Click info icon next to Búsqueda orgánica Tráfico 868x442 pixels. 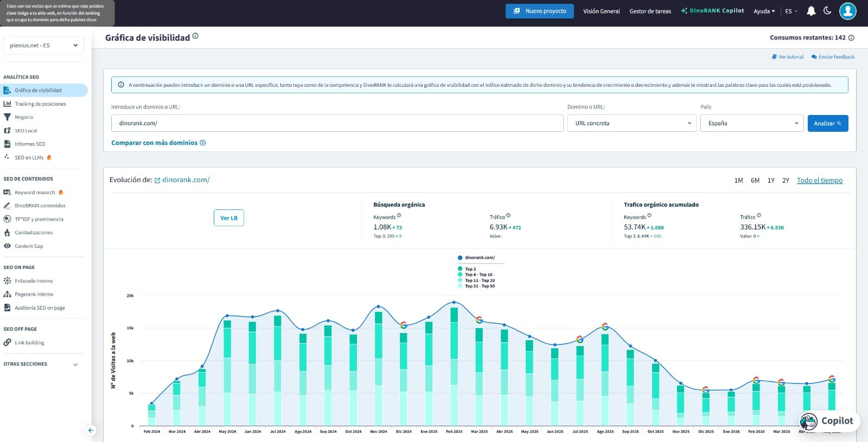coord(508,215)
